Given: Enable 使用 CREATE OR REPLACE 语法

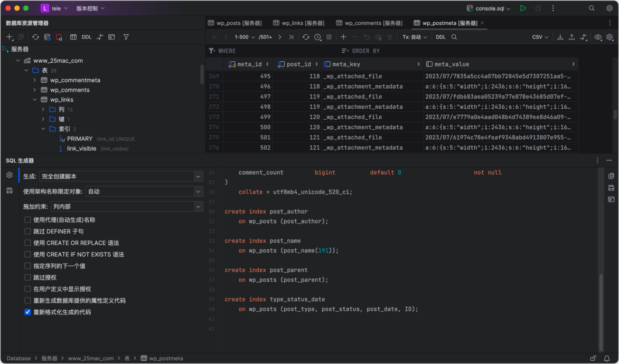Looking at the screenshot, I should pos(27,243).
